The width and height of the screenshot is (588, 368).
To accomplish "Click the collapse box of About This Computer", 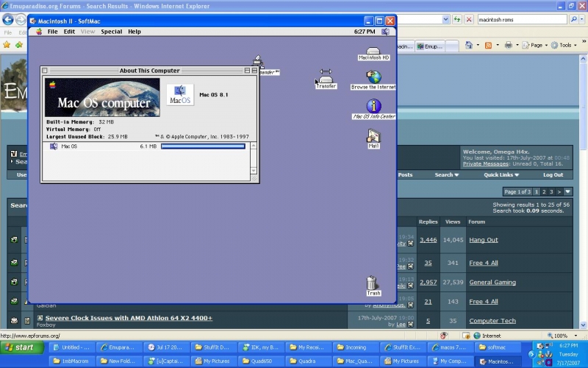I will (254, 70).
